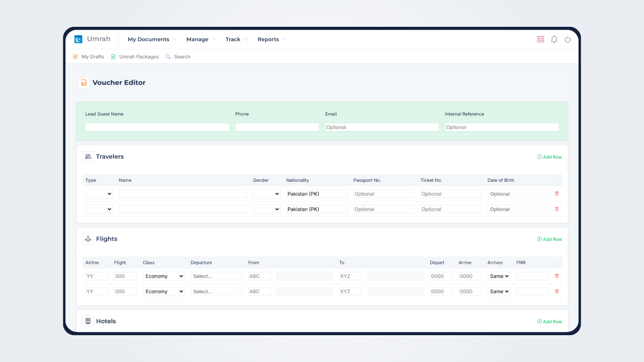Open Arrives dropdown in second flight row
This screenshot has width=644, height=362.
(x=499, y=291)
